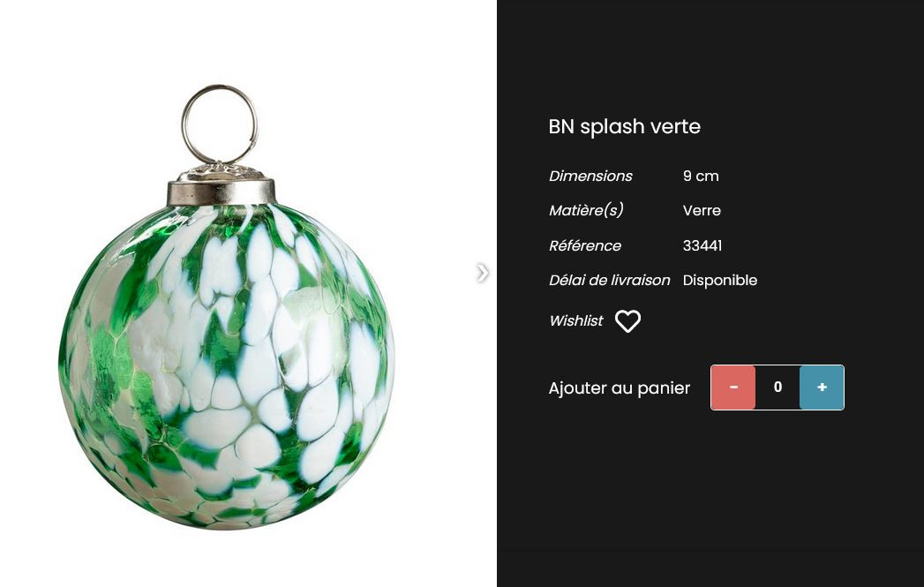Image resolution: width=924 pixels, height=587 pixels.
Task: Click the ornament's silver cap
Action: point(221,184)
